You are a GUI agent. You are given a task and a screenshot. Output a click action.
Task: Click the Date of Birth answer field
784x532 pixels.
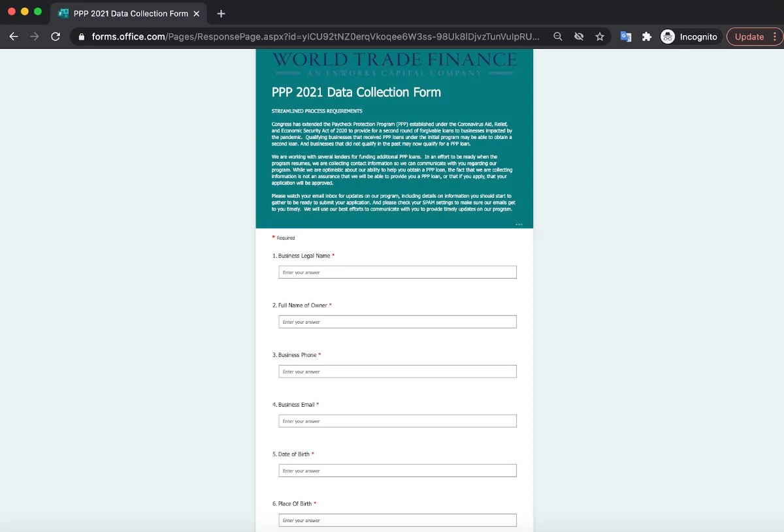(x=397, y=471)
